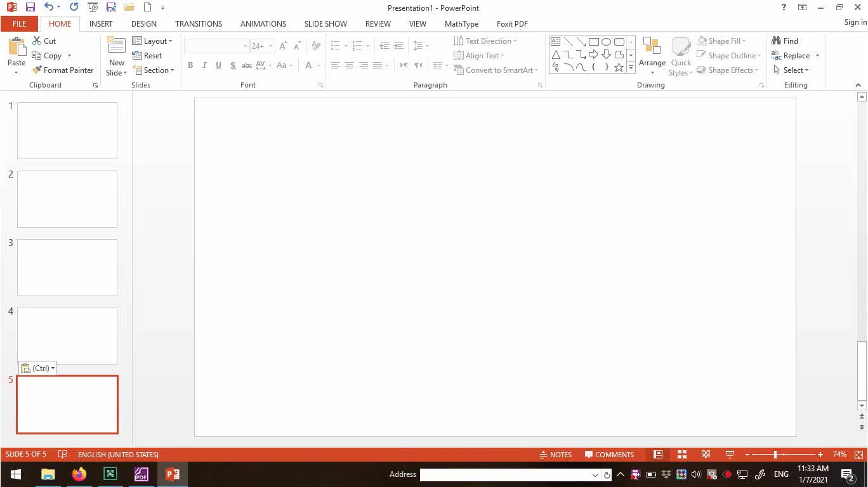
Task: Click the Format Painter brush icon
Action: coord(37,70)
